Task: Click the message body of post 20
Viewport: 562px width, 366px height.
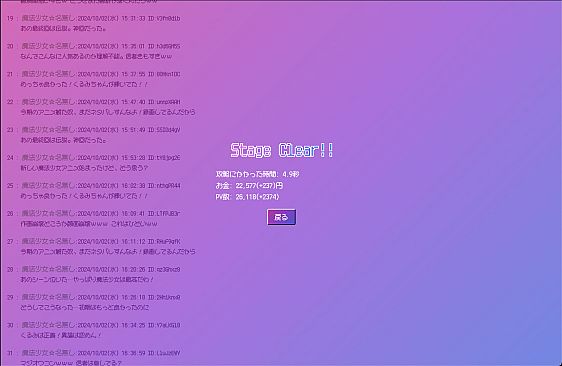Action: click(x=96, y=56)
